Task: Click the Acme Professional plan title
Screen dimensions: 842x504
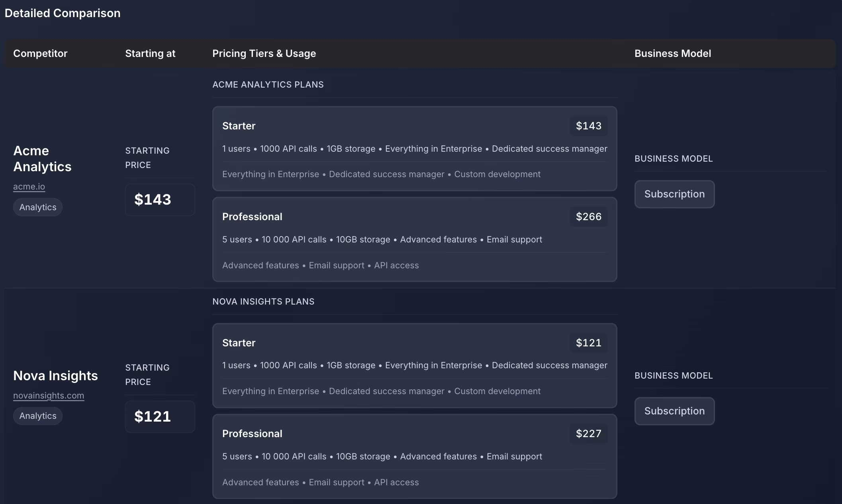Action: click(252, 217)
